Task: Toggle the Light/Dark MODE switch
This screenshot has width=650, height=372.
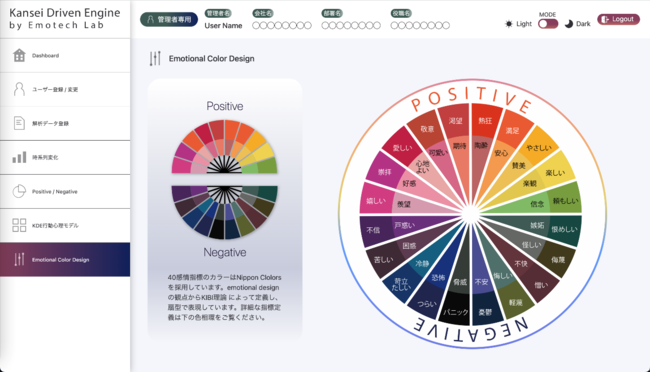Action: click(548, 24)
